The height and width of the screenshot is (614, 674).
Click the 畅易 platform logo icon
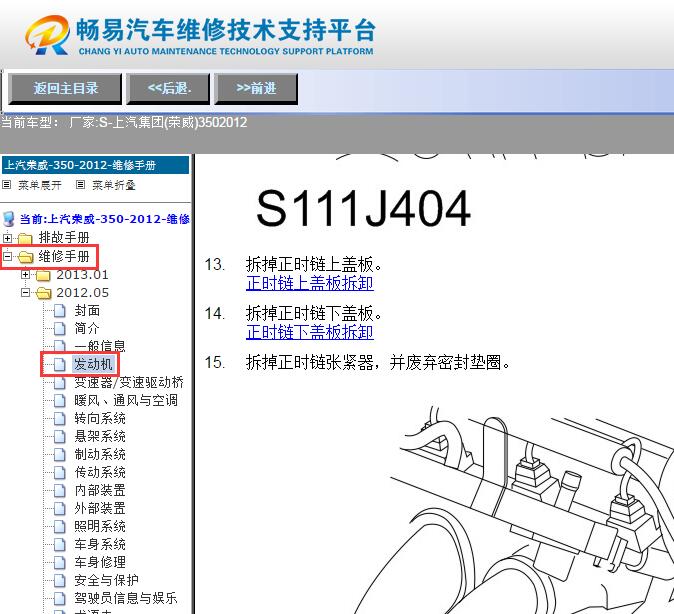point(47,35)
